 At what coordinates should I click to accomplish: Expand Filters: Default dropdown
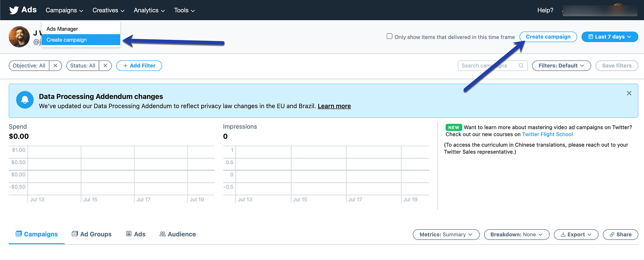561,66
